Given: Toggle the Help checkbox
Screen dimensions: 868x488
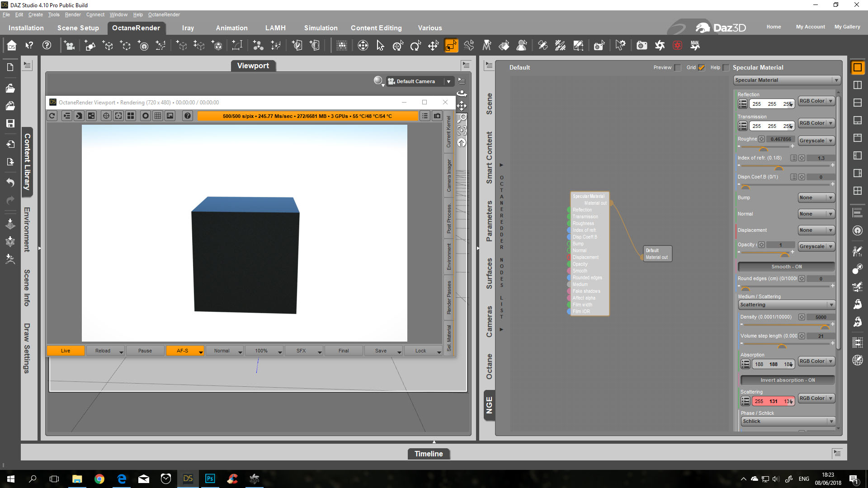Looking at the screenshot, I should pos(726,68).
